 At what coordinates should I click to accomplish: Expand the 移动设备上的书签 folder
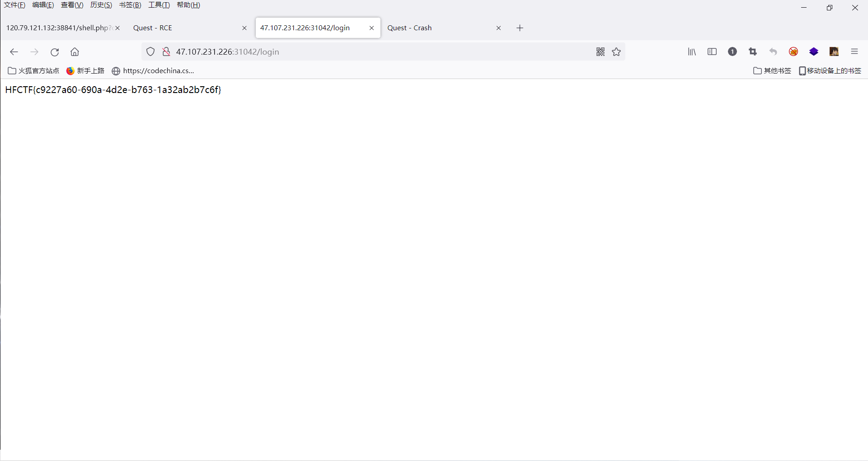pos(830,71)
